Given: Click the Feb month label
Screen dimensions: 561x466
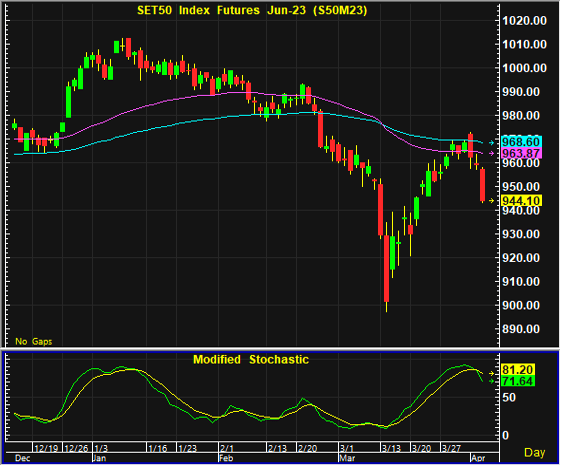Looking at the screenshot, I should [x=226, y=458].
